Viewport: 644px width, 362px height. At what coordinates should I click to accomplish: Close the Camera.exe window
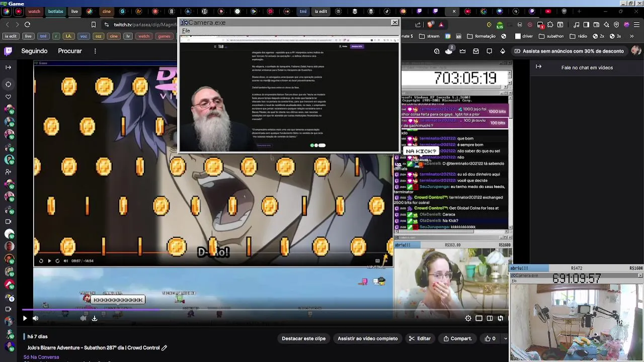(x=395, y=22)
